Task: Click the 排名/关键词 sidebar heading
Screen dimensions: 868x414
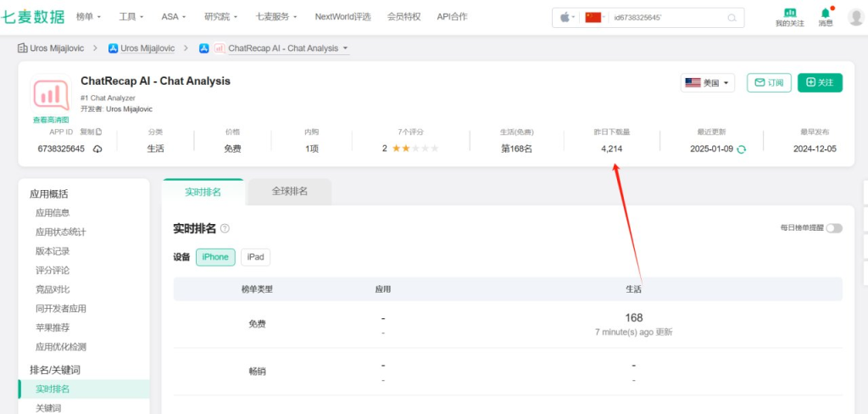Action: coord(55,370)
